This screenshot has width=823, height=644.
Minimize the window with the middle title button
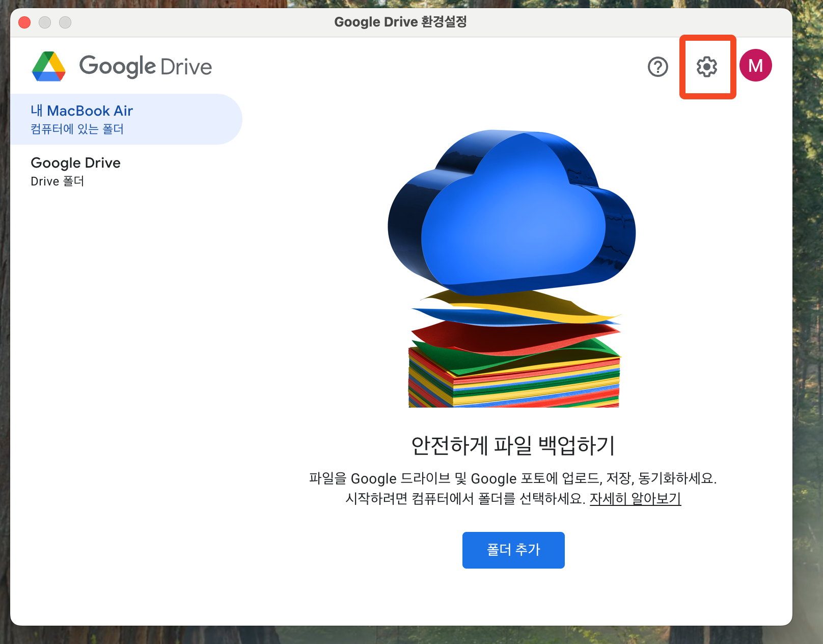45,22
